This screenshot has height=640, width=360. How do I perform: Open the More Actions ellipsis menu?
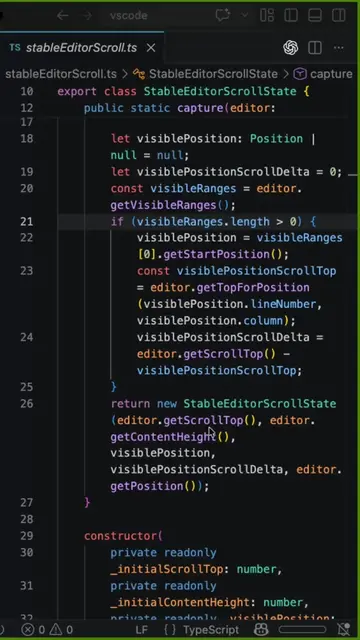click(339, 48)
